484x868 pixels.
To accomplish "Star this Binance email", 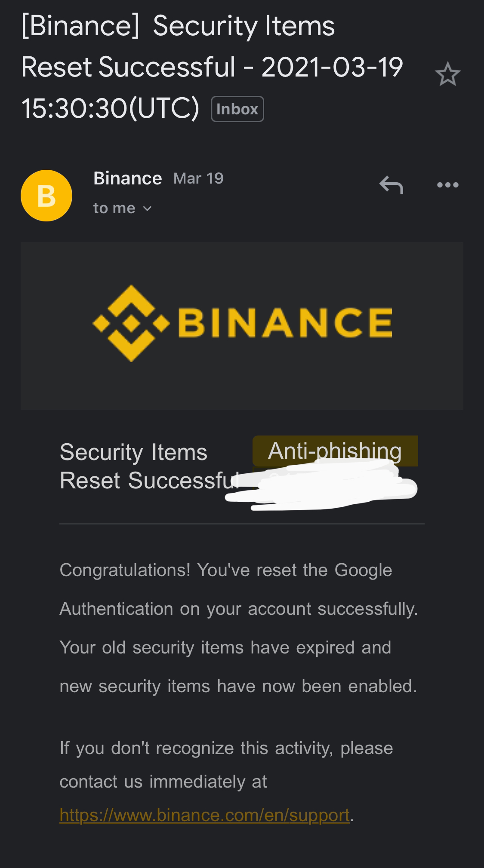I will tap(447, 74).
